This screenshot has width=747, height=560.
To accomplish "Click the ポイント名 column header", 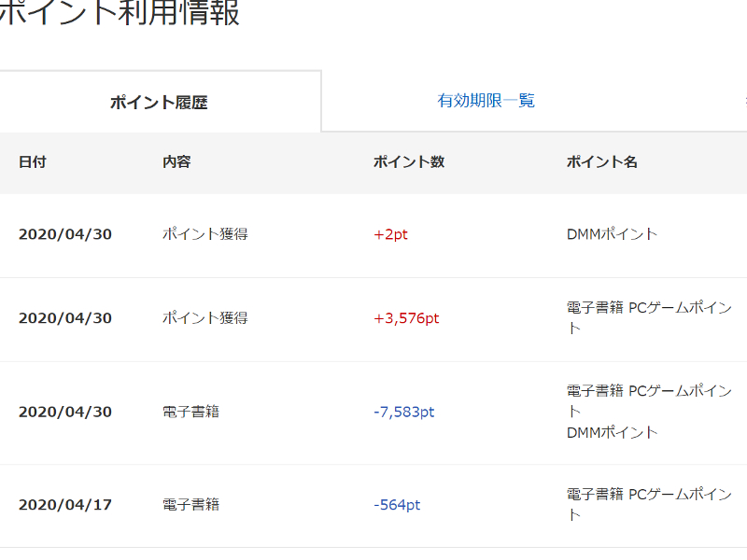I will pyautogui.click(x=601, y=161).
